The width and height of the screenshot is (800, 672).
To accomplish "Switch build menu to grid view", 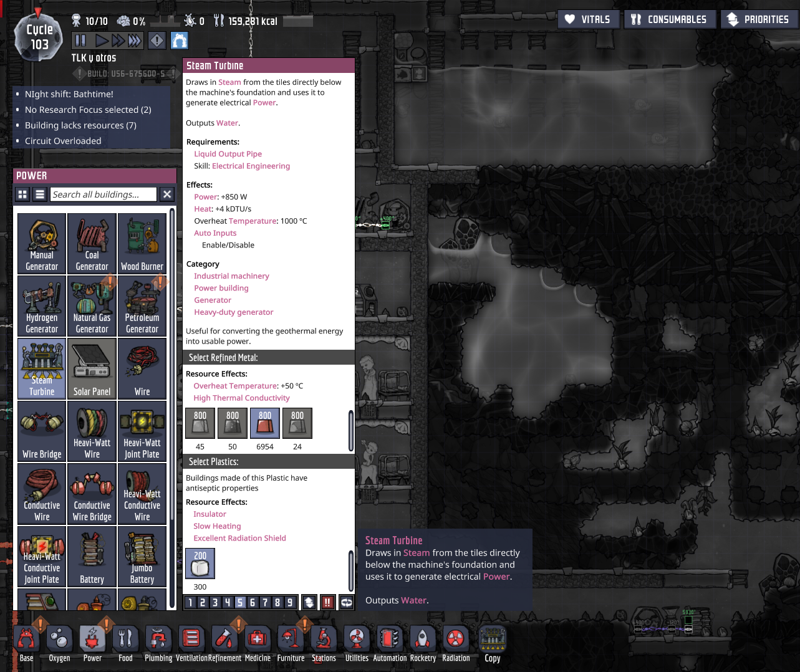I will (x=22, y=194).
